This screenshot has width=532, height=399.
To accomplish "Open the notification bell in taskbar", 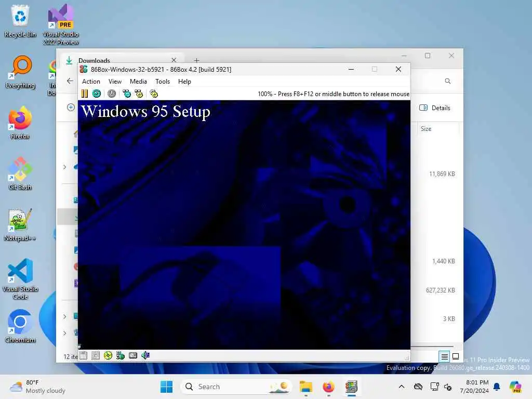I will (497, 387).
